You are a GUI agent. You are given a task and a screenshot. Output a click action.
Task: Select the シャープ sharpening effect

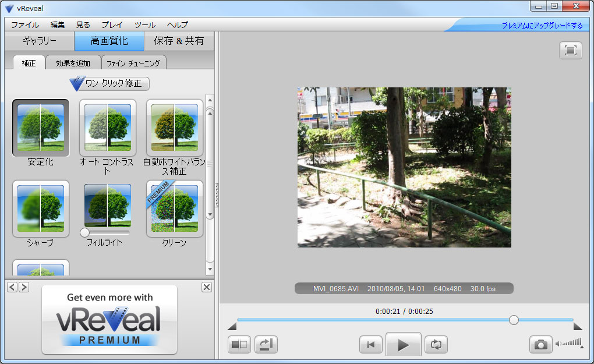click(x=40, y=208)
